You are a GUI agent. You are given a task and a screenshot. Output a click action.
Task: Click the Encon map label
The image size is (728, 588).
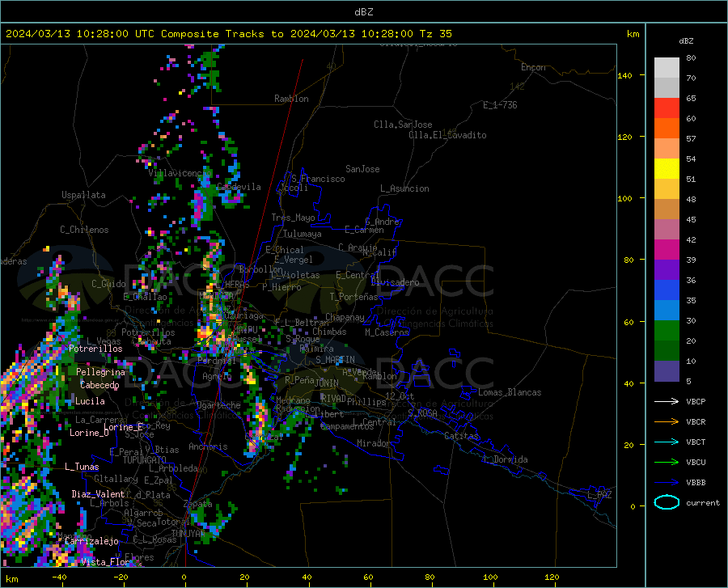click(x=533, y=67)
